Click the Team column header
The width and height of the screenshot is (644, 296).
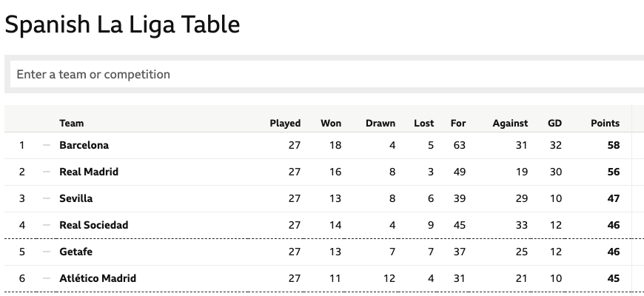(72, 123)
